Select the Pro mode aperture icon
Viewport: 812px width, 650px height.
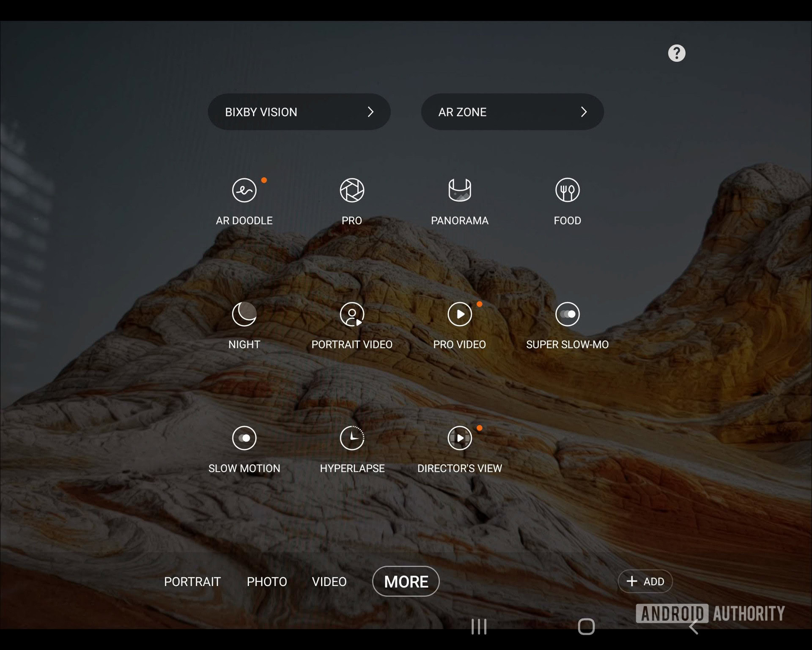(352, 190)
